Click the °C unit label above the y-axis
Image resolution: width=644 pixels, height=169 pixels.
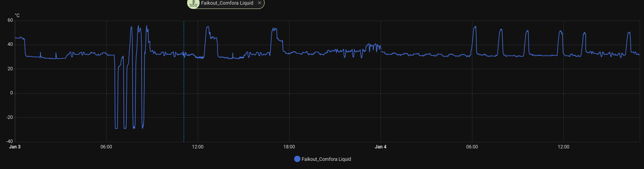(x=17, y=16)
